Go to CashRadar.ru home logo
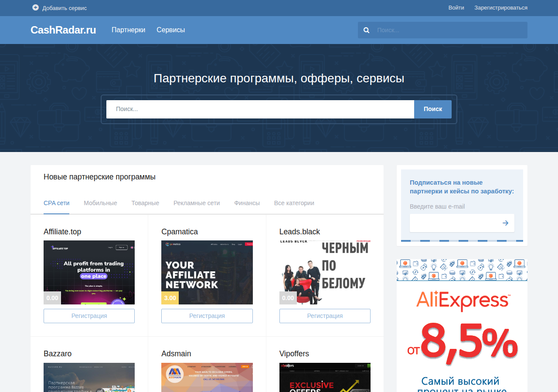Viewport: 558px width, 392px height. [63, 30]
